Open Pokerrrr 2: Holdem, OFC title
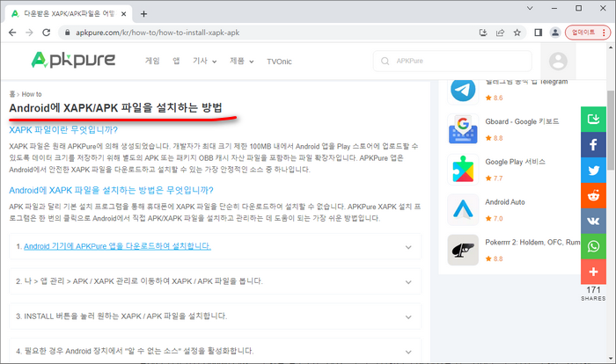Viewport: 616px width, 364px height. coord(532,243)
